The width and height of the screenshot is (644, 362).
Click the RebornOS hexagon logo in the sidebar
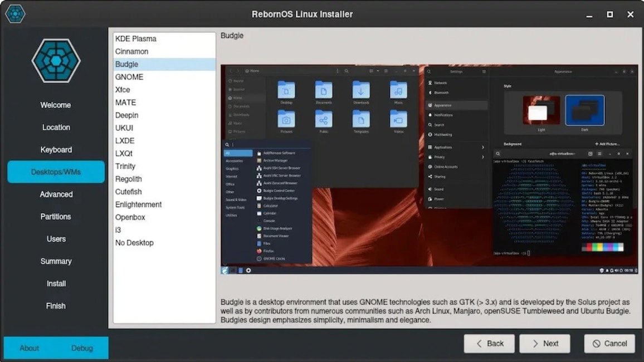click(56, 61)
